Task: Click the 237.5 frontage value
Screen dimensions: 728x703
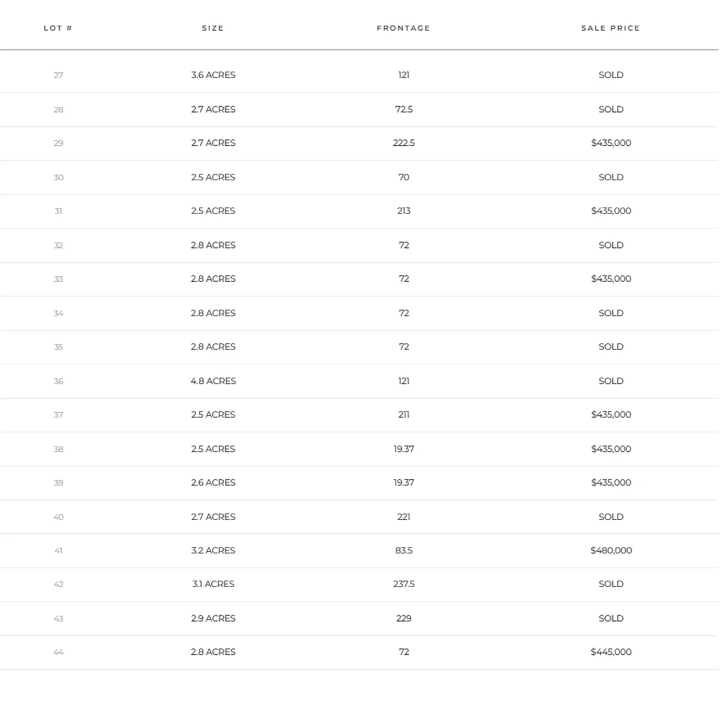Action: [x=403, y=585]
